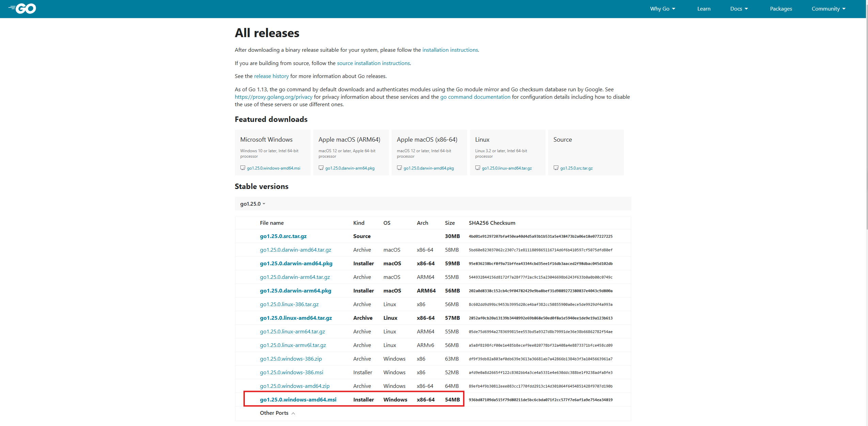Click go1.25.0.darwin-arm64.tar.gz in the table

(x=295, y=277)
